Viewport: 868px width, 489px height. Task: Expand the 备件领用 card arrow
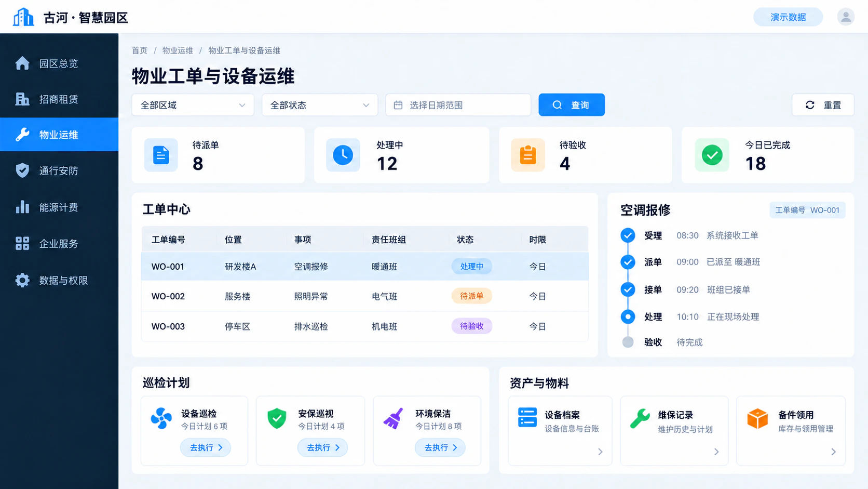833,452
